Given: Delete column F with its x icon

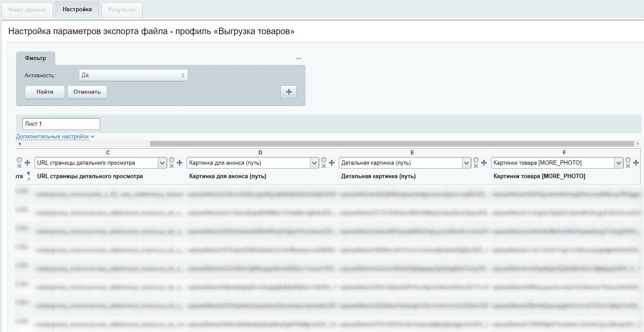Looking at the screenshot, I should [x=628, y=166].
